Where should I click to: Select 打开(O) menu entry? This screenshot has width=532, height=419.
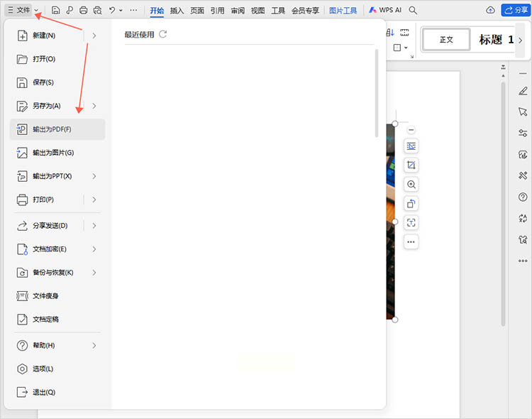pos(57,59)
